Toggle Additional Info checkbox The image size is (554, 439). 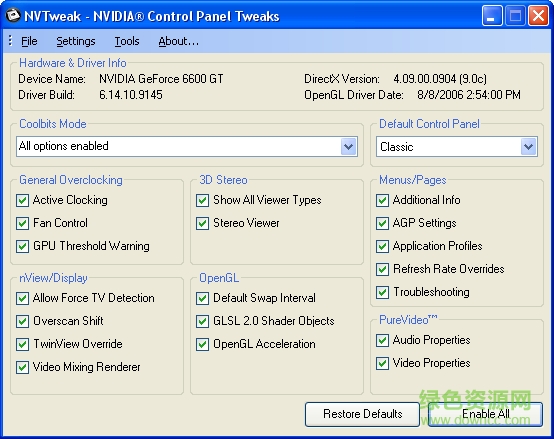[382, 200]
